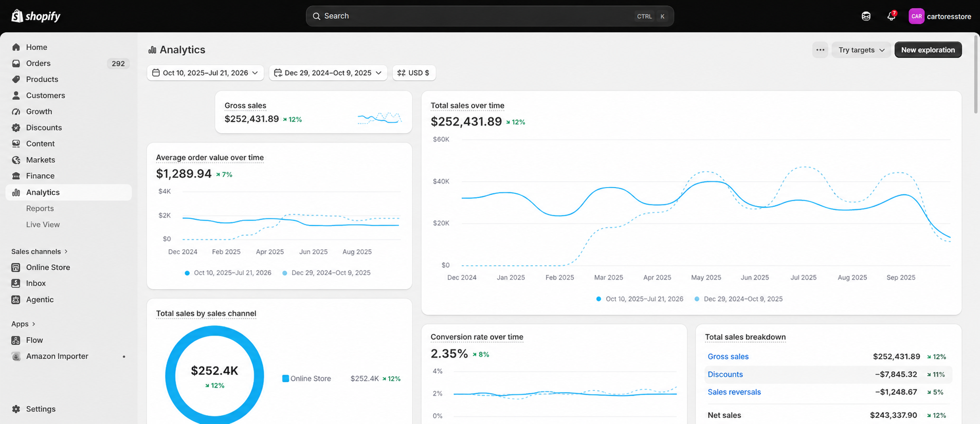The width and height of the screenshot is (980, 424).
Task: Click the Conversion rate over time title
Action: pos(477,337)
